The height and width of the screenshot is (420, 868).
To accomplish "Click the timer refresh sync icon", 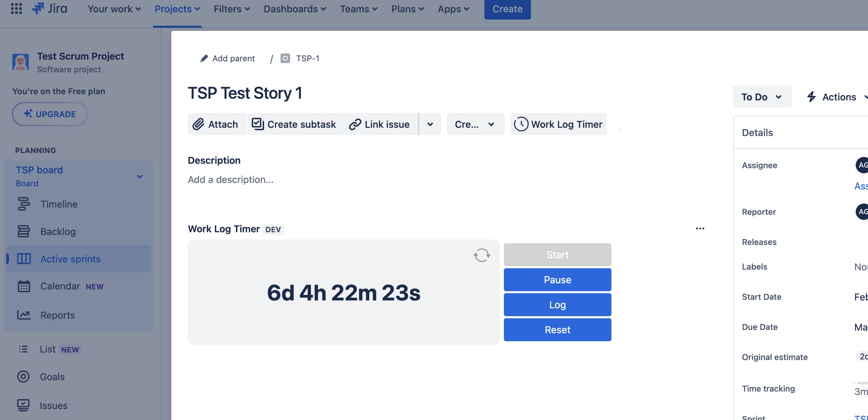I will 482,255.
